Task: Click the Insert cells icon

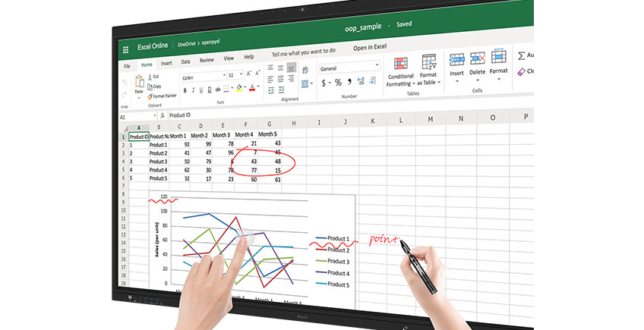Action: [456, 60]
